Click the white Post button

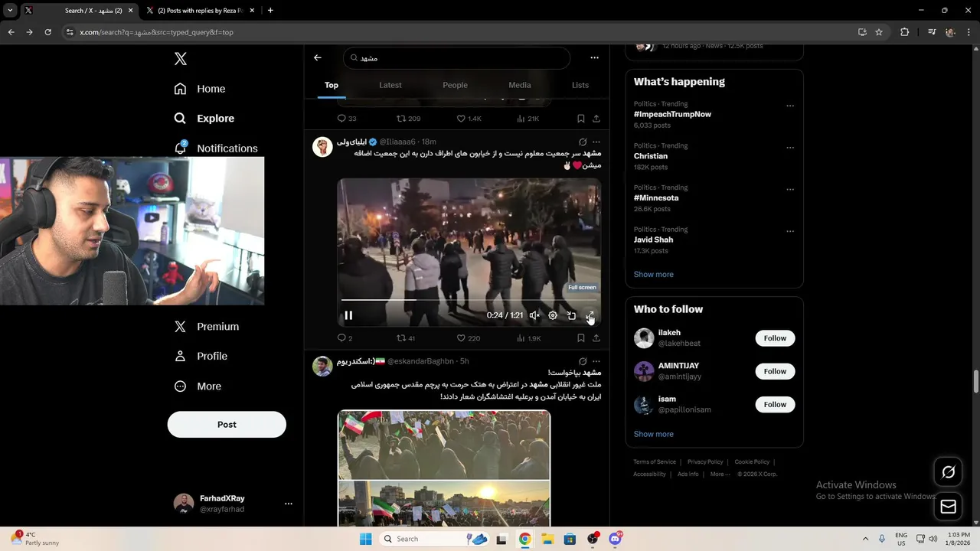tap(227, 425)
